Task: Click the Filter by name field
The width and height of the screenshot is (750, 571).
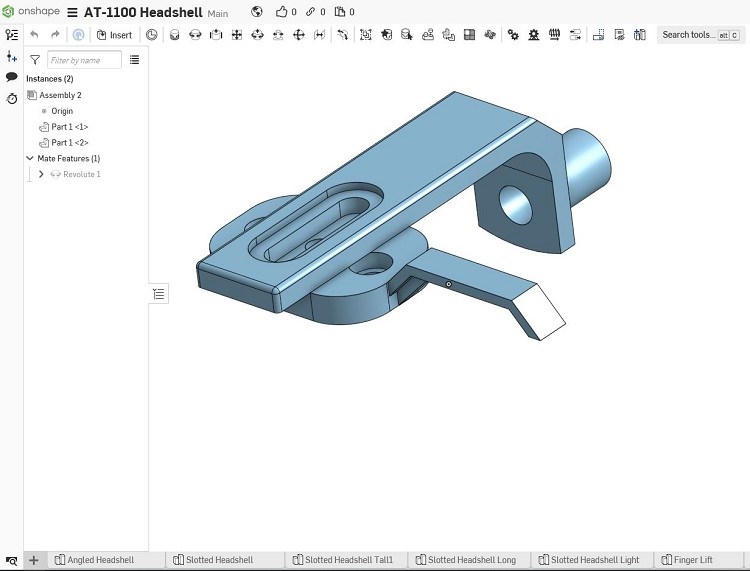Action: (x=84, y=60)
